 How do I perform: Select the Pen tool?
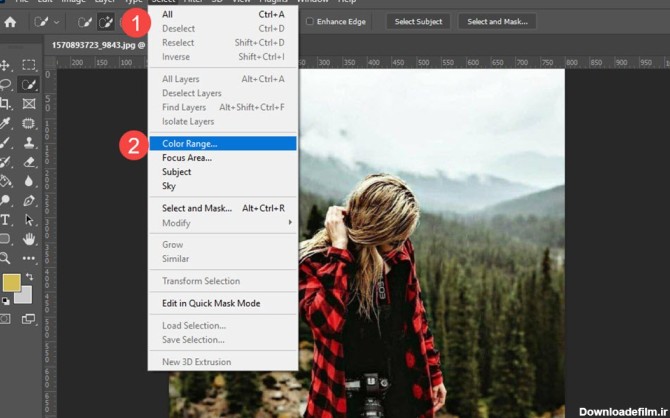pyautogui.click(x=29, y=200)
